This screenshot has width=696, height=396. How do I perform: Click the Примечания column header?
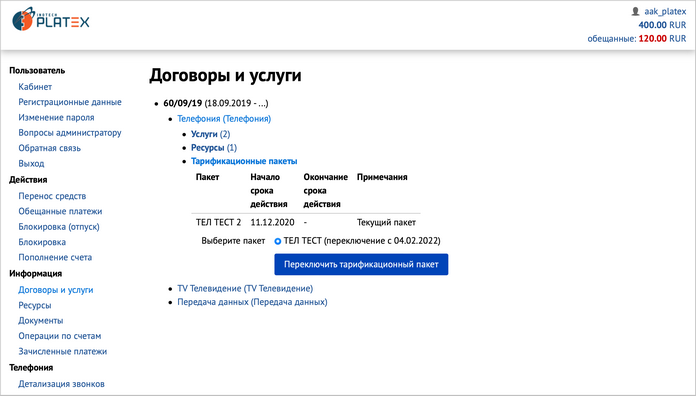(x=382, y=177)
